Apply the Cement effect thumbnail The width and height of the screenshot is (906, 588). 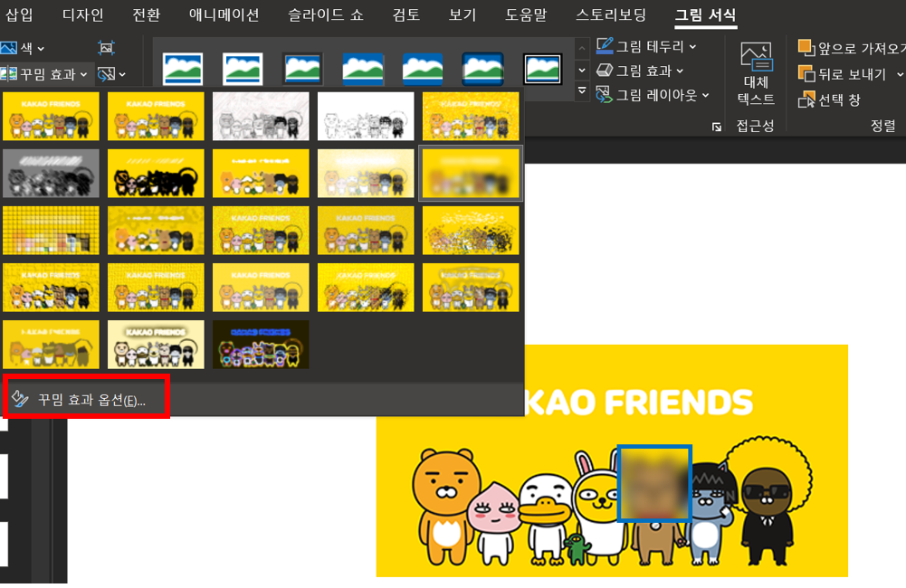click(x=51, y=288)
